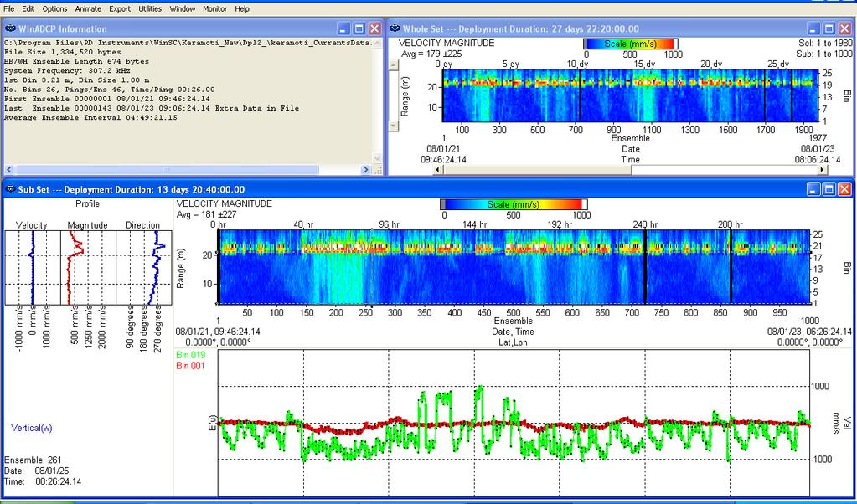857x504 pixels.
Task: Close the WinADCP Information window
Action: pyautogui.click(x=374, y=29)
